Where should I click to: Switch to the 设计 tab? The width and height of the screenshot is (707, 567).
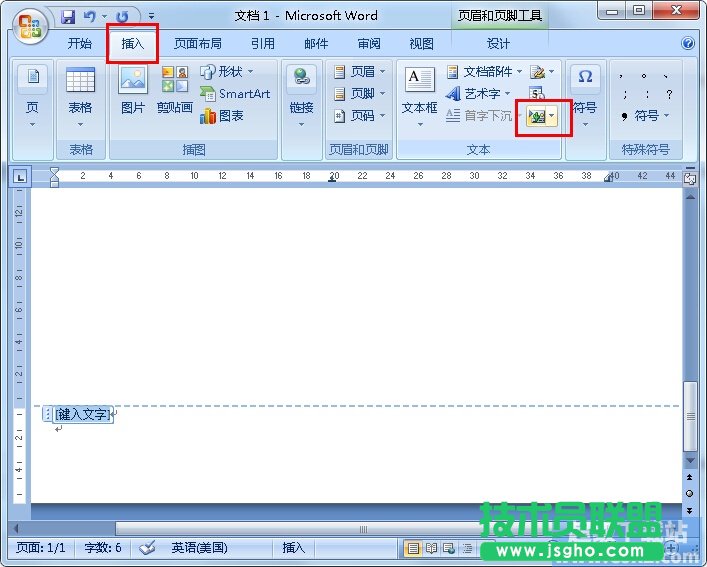tap(498, 44)
